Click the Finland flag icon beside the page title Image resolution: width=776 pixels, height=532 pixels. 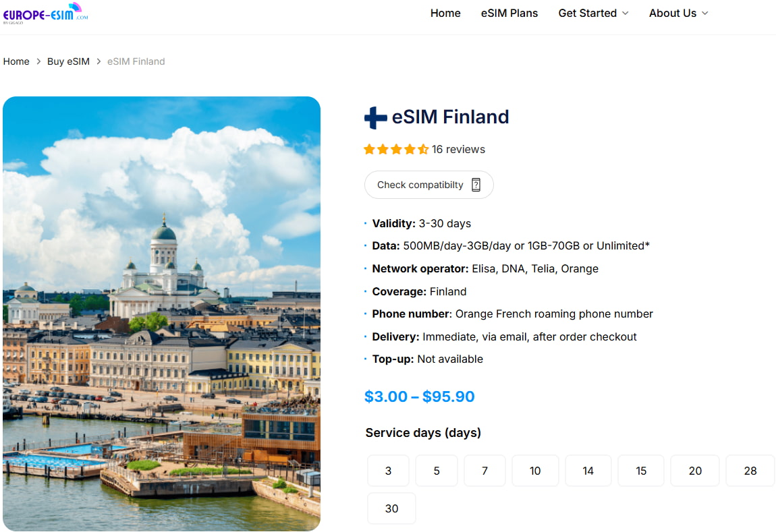(x=375, y=117)
